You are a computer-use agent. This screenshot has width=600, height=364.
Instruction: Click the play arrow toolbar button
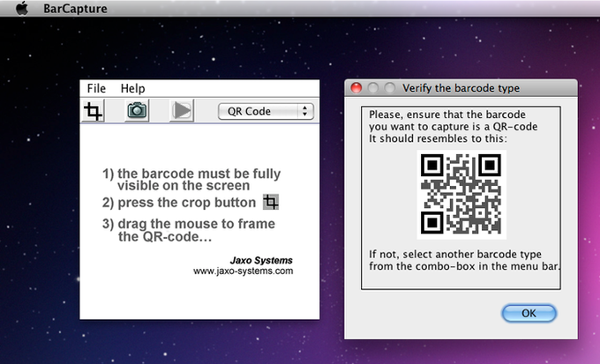pyautogui.click(x=182, y=110)
